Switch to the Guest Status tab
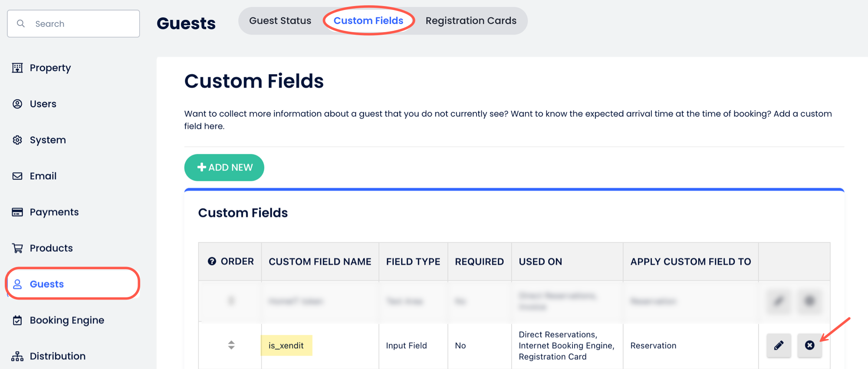 280,21
